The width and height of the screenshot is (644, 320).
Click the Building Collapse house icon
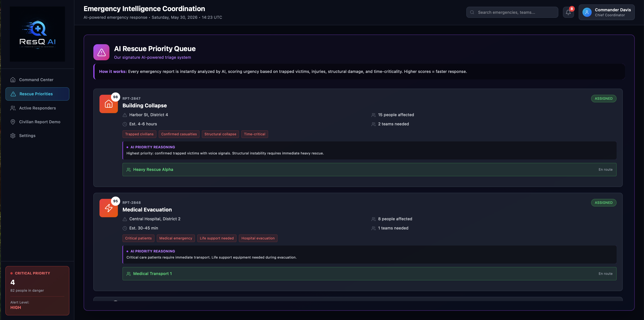[108, 104]
